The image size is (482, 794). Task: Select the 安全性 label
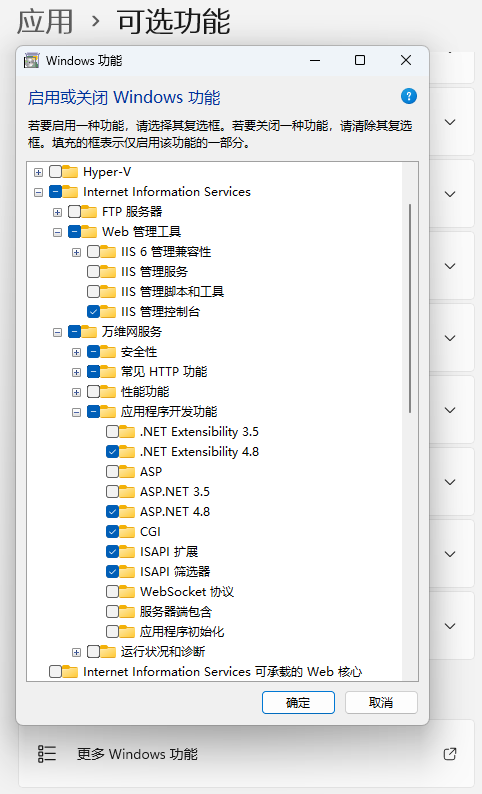click(x=139, y=351)
